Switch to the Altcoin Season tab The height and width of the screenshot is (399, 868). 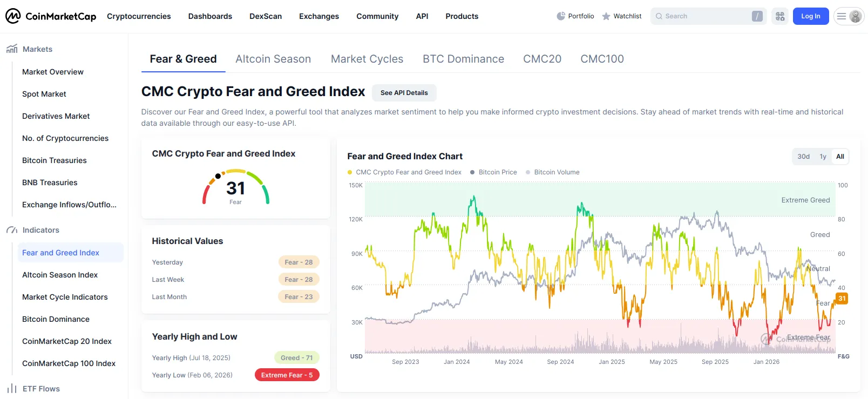tap(273, 59)
